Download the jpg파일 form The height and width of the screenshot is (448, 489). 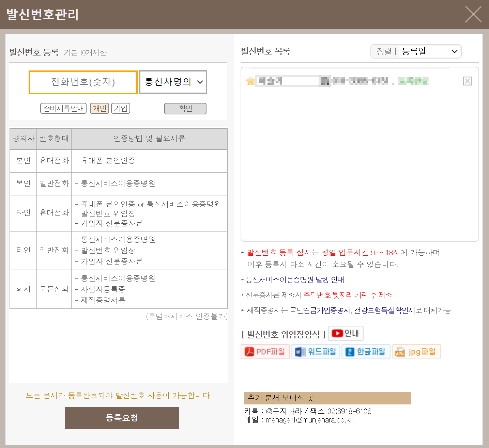416,352
